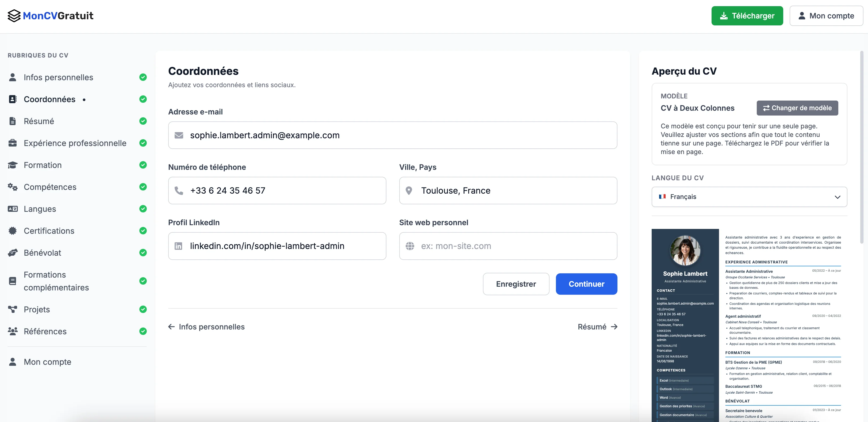The image size is (868, 422).
Task: Click the green checkmark next to Langues
Action: point(143,209)
